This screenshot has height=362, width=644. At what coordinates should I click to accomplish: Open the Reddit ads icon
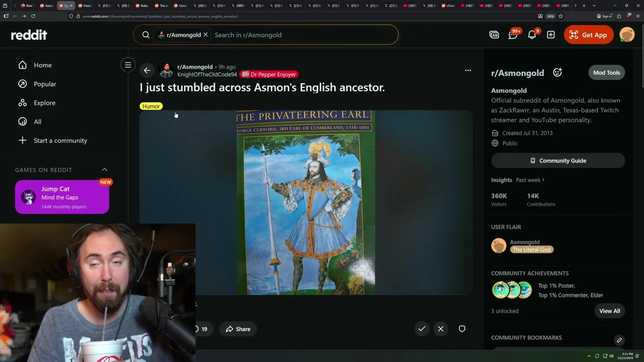coord(494,35)
